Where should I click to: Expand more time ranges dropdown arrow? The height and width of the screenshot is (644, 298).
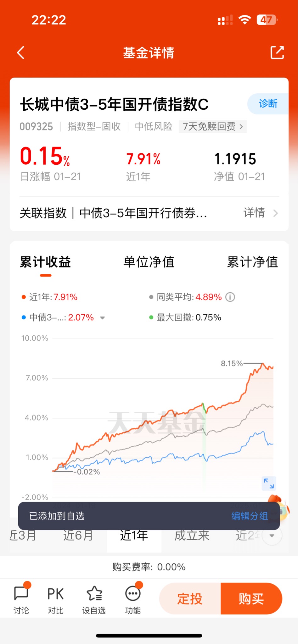(272, 535)
